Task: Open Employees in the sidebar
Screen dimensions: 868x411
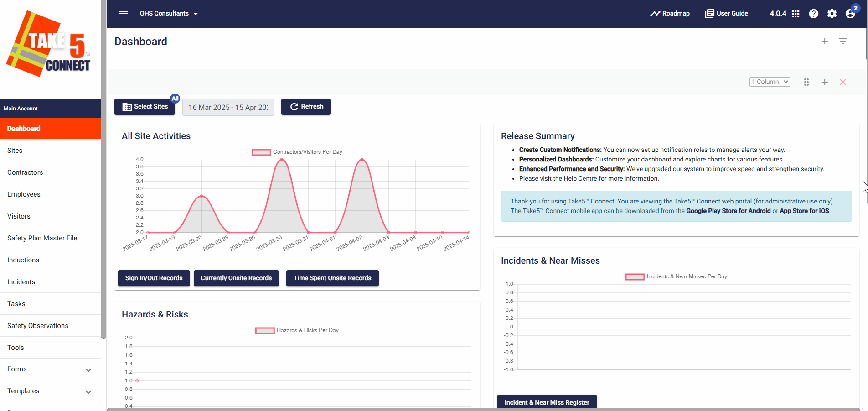Action: pos(50,194)
